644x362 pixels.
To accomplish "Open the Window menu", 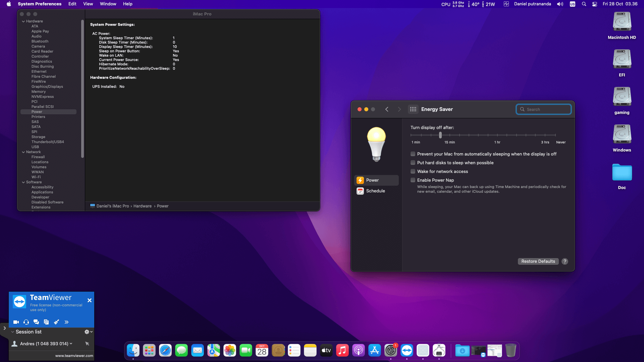I will point(108,4).
